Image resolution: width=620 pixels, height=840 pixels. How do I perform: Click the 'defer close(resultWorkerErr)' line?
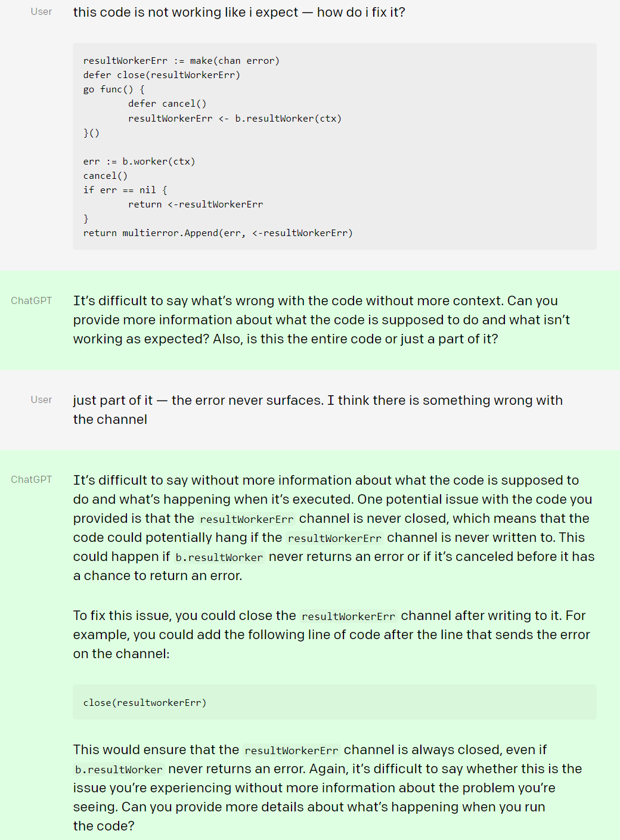click(162, 75)
